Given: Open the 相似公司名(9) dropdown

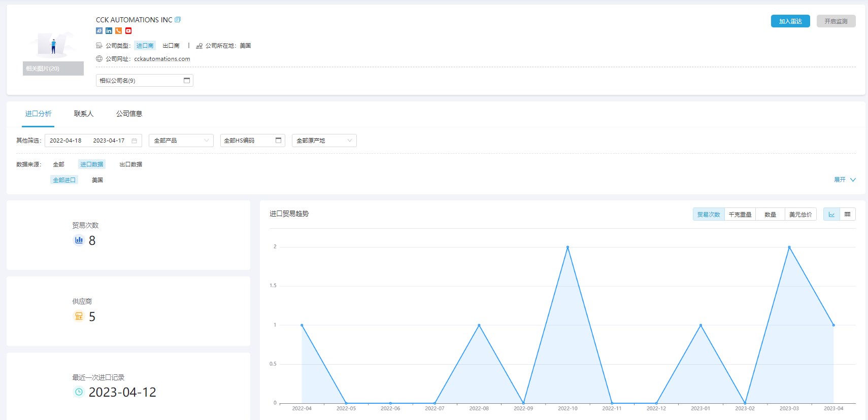Looking at the screenshot, I should click(145, 81).
